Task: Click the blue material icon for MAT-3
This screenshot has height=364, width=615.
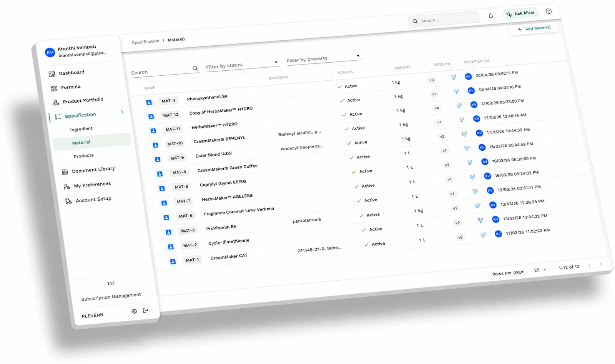Action: coord(168,232)
